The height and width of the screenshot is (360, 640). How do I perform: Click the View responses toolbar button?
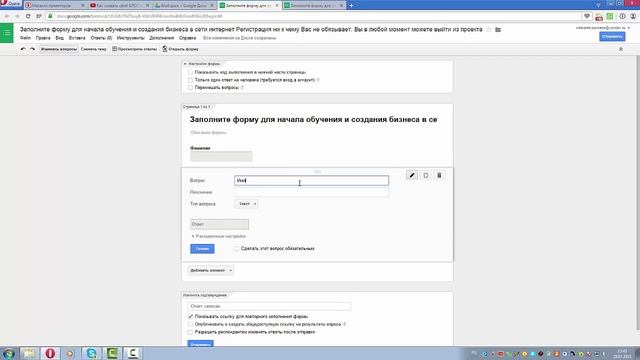click(x=135, y=49)
